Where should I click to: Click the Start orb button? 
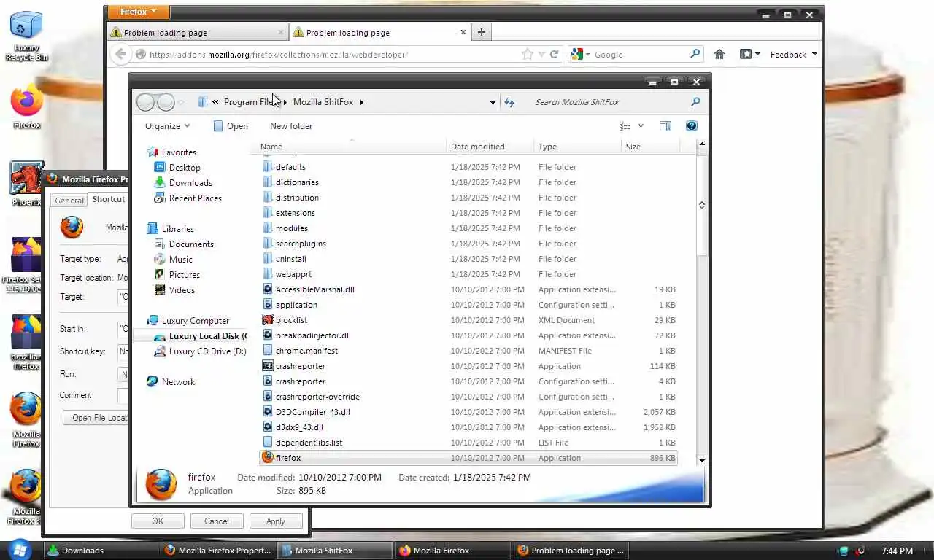pos(19,550)
